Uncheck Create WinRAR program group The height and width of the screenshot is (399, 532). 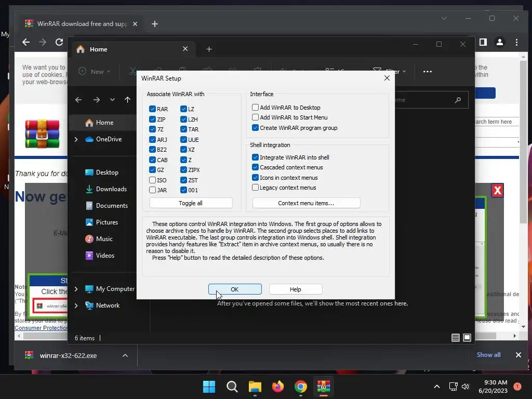255,128
